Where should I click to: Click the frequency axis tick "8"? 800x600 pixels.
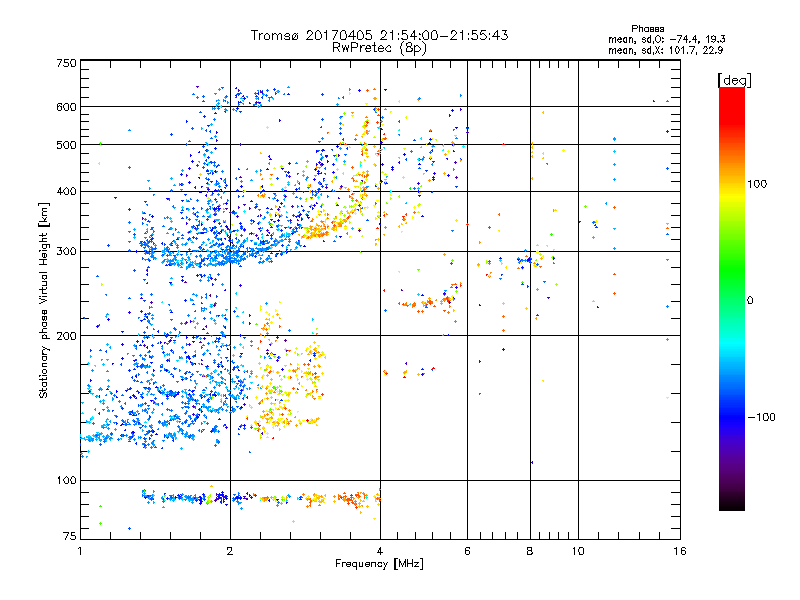(530, 551)
